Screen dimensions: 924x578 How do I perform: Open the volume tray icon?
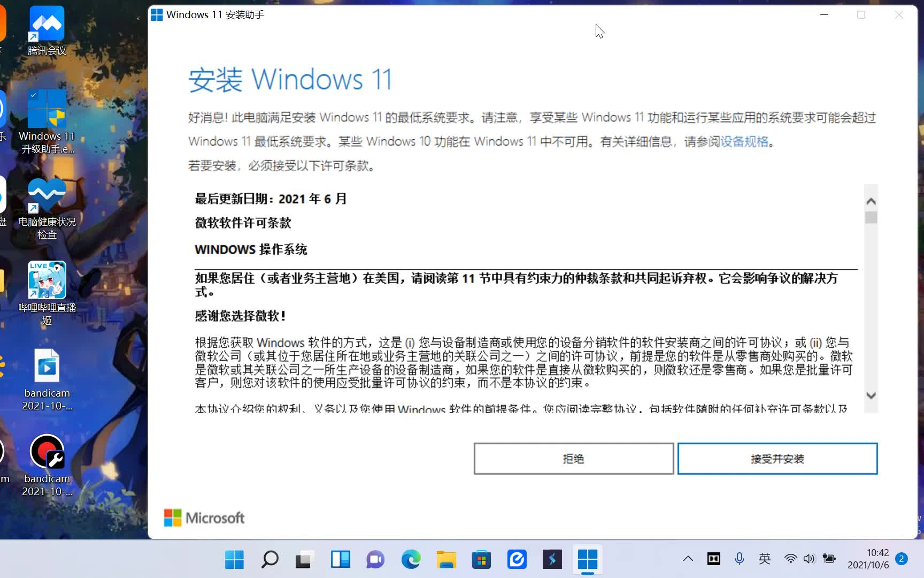[x=809, y=559]
